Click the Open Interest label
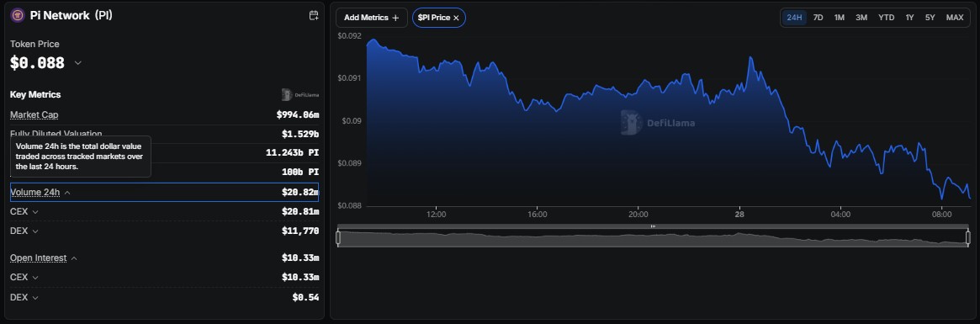Viewport: 980px width, 324px height. (38, 258)
